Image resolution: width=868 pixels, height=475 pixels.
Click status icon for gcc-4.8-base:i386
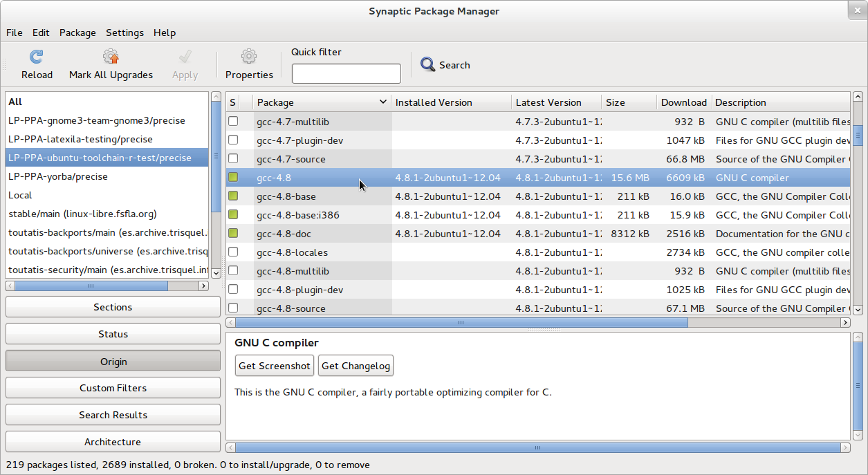click(233, 215)
